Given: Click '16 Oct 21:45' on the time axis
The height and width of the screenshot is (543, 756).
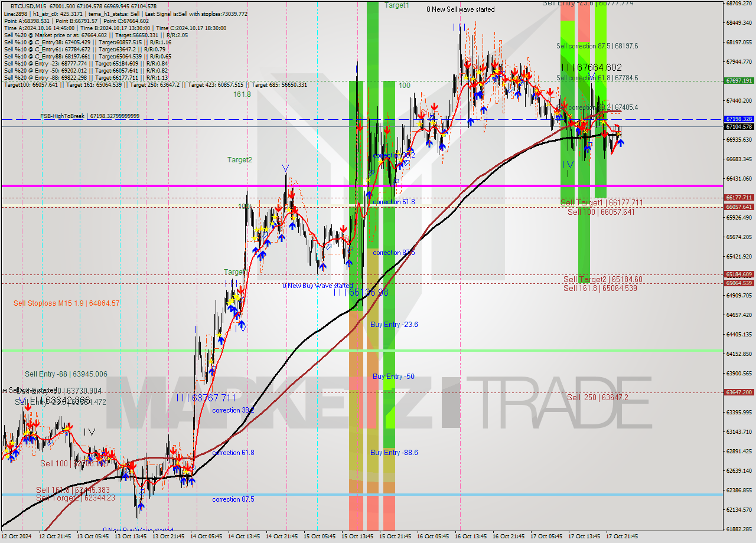Looking at the screenshot, I should pos(509,537).
